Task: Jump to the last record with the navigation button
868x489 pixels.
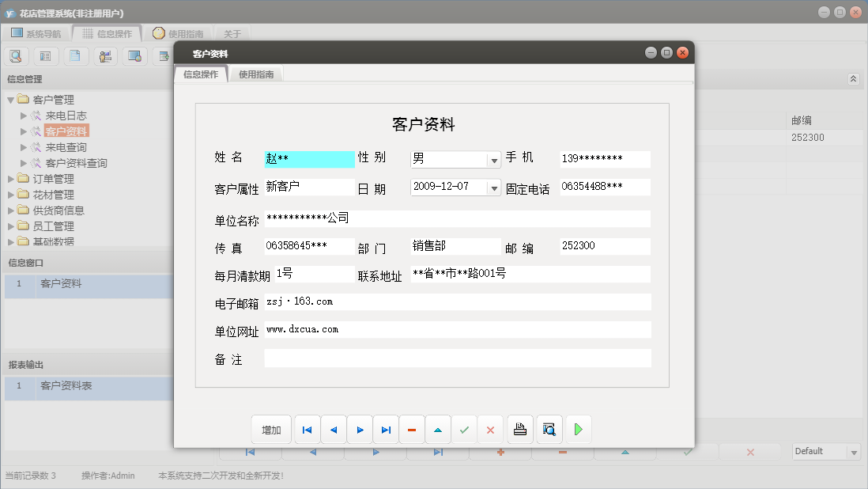Action: coord(386,429)
